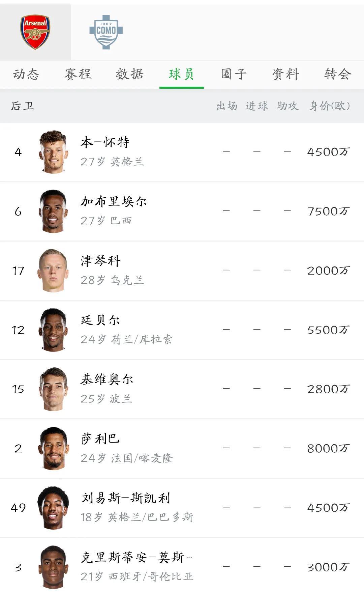
Task: Tap 廷贝尔 player photo
Action: tap(53, 330)
